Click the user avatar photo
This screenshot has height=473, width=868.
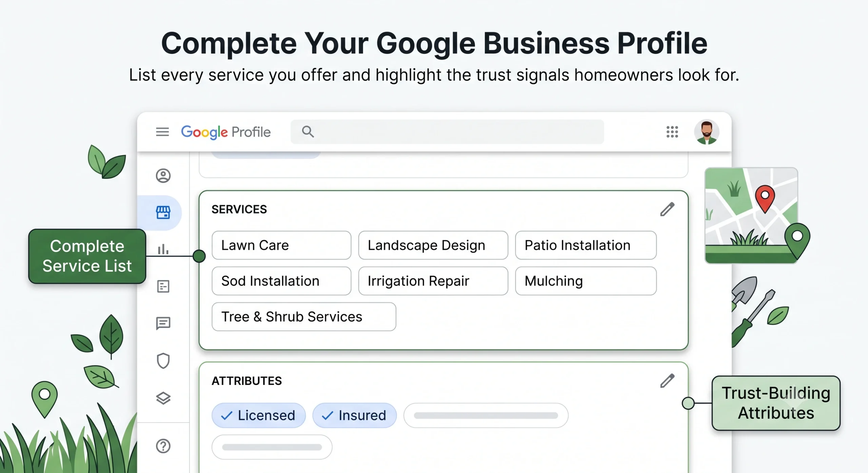coord(707,132)
